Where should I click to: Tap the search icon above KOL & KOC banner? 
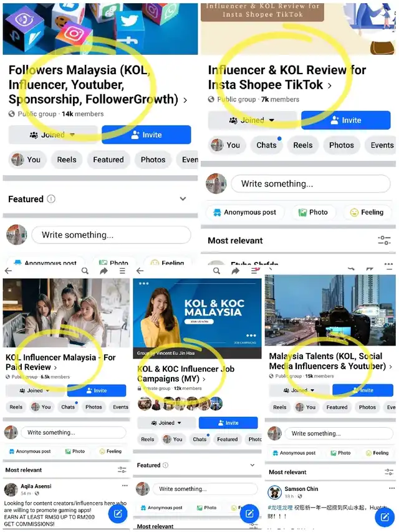pyautogui.click(x=216, y=271)
